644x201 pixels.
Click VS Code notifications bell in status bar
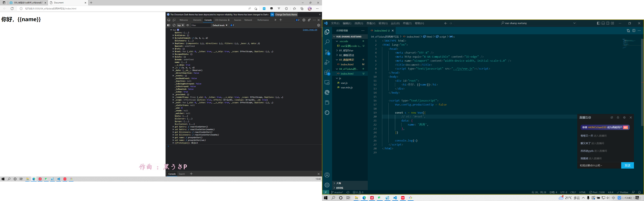639,192
